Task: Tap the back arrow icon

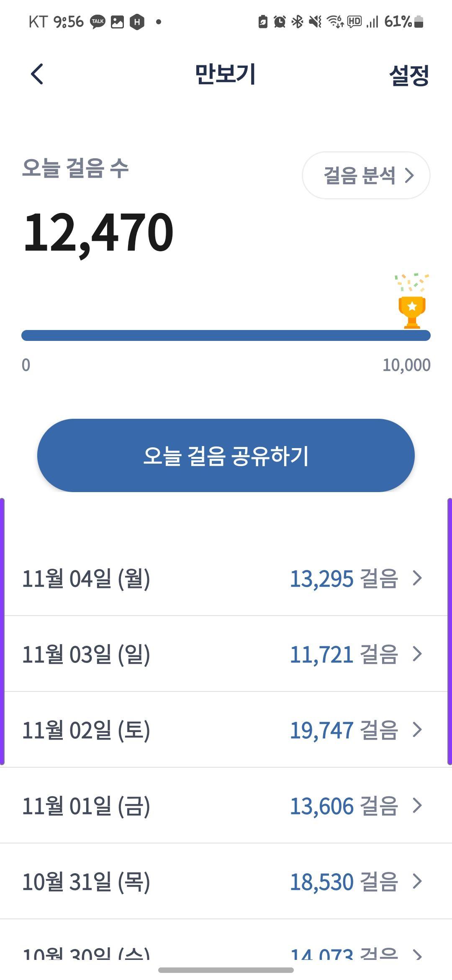Action: click(x=37, y=74)
